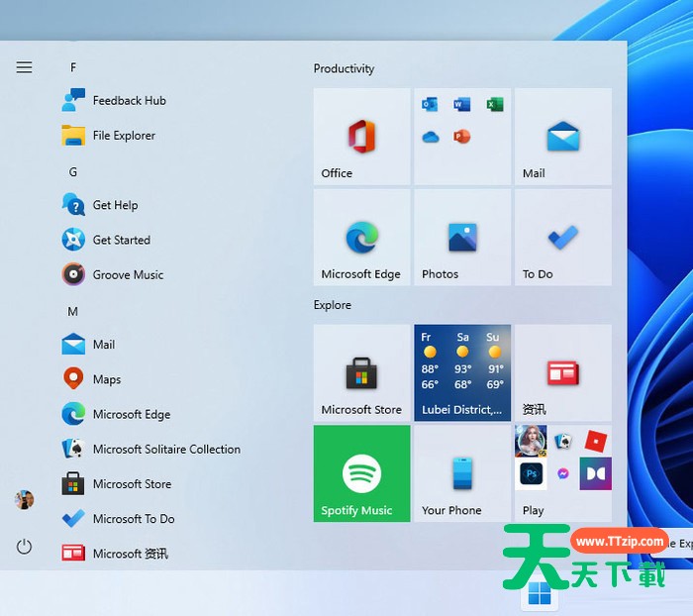693x616 pixels.
Task: Open OneDrive icon in Office folder tile
Action: pos(430,137)
